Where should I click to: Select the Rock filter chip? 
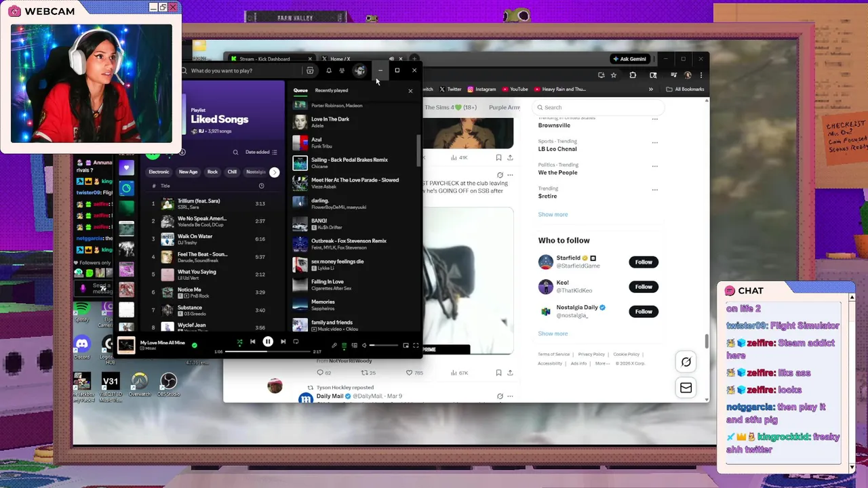click(212, 172)
